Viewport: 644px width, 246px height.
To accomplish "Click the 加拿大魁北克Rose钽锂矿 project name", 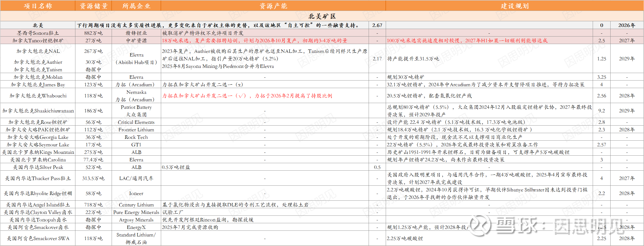I will click(x=38, y=122).
